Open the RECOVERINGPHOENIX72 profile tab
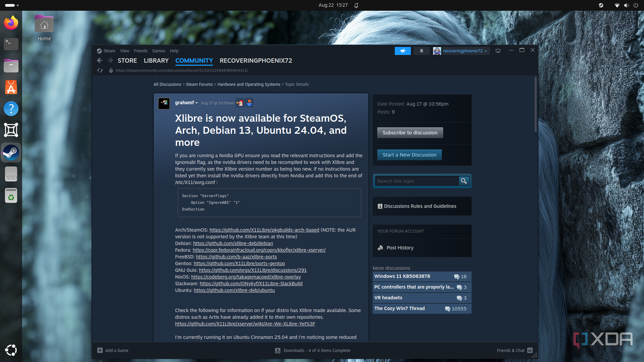This screenshot has height=362, width=644. pos(256,61)
